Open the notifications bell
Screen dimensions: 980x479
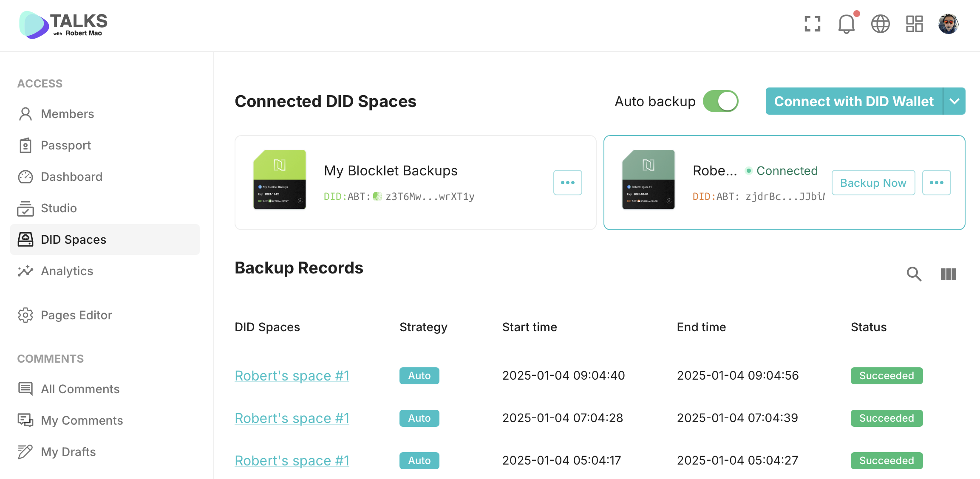pyautogui.click(x=846, y=24)
